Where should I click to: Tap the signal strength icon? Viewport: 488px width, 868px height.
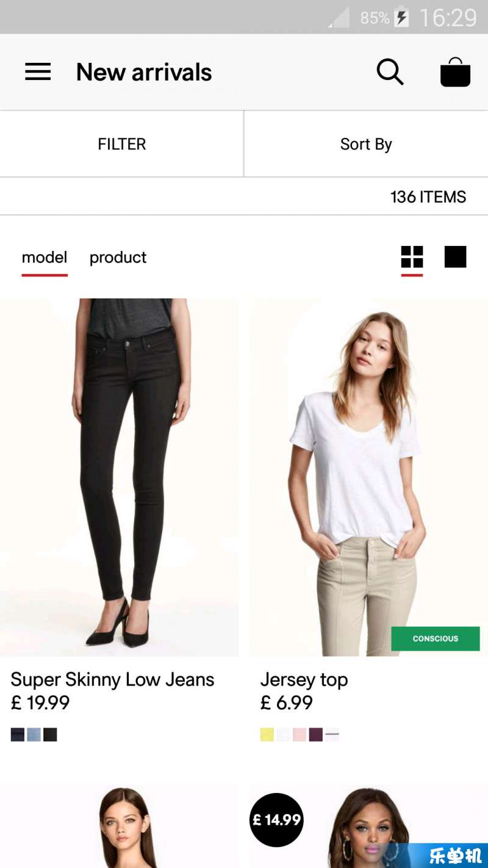click(x=339, y=17)
